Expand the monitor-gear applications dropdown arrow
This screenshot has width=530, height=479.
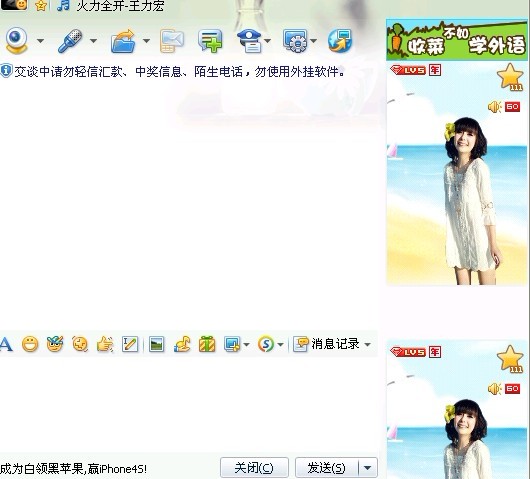[x=313, y=41]
